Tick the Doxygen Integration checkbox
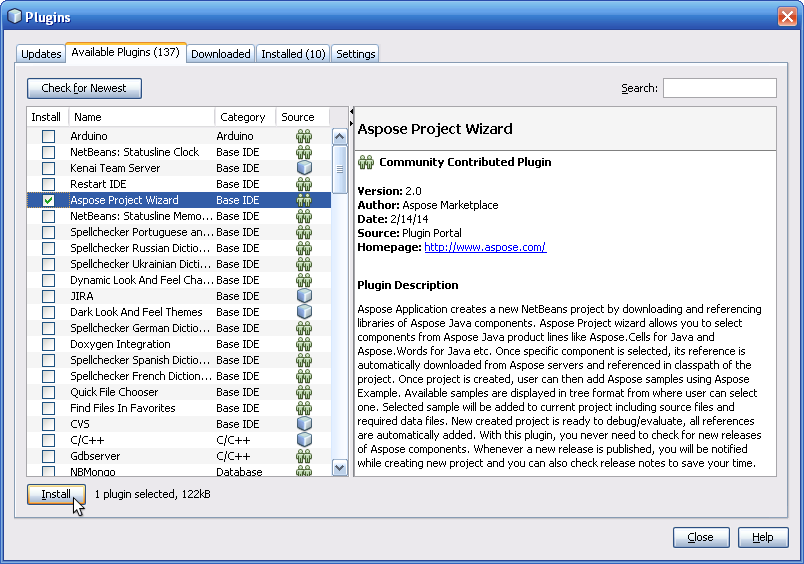Image resolution: width=804 pixels, height=564 pixels. [x=48, y=344]
